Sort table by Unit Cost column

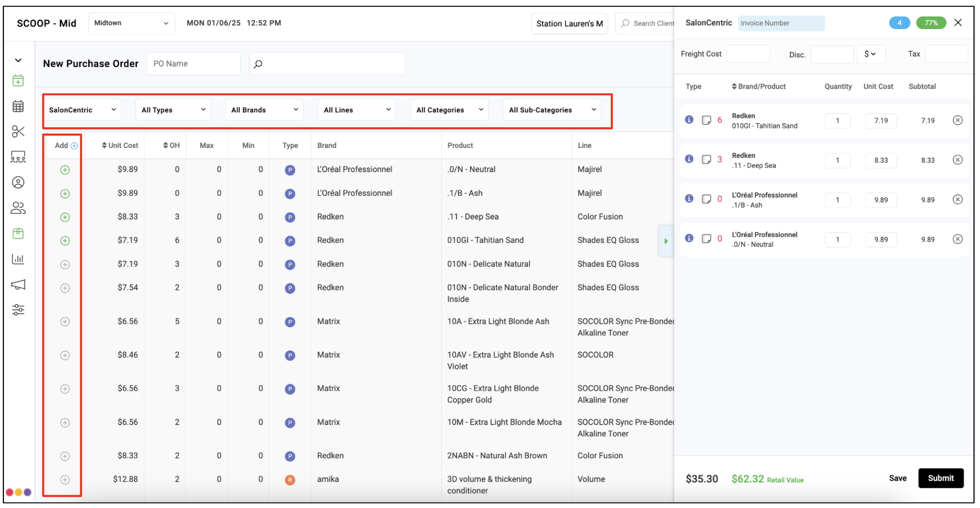pos(120,146)
